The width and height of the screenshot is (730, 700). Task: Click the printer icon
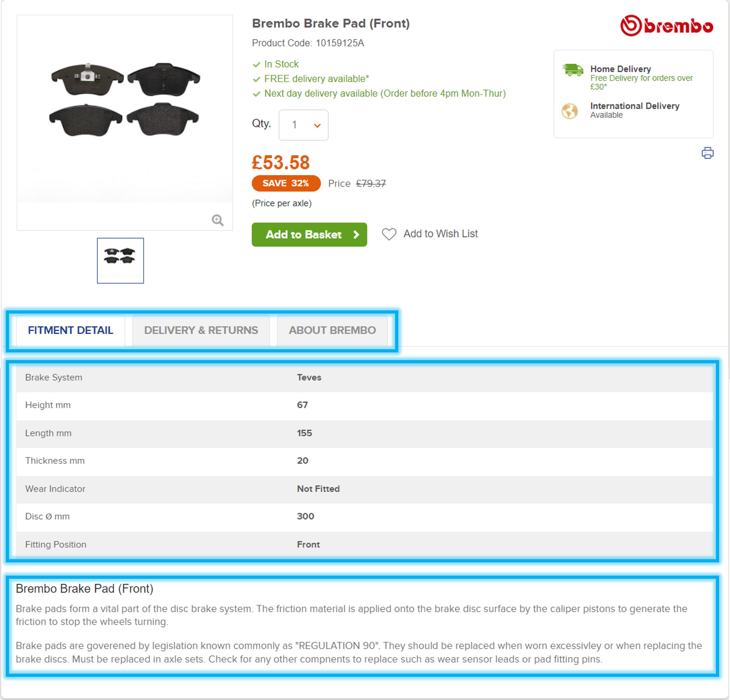(x=707, y=153)
